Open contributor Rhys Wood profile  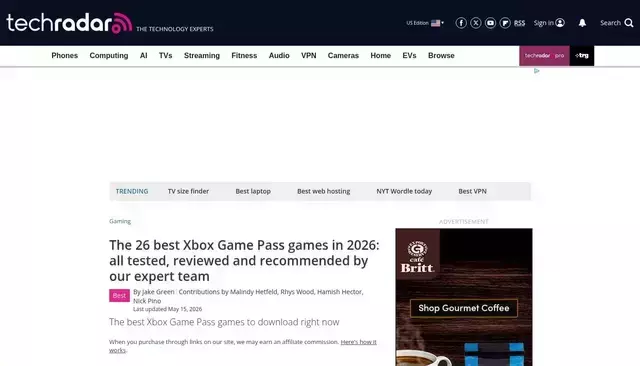click(x=297, y=292)
